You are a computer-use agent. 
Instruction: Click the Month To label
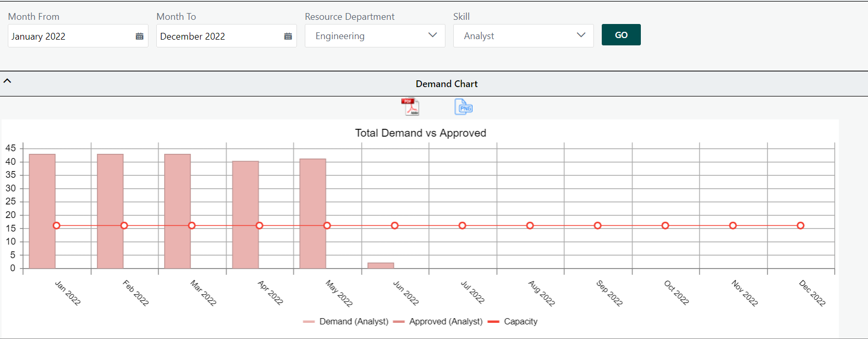coord(176,17)
